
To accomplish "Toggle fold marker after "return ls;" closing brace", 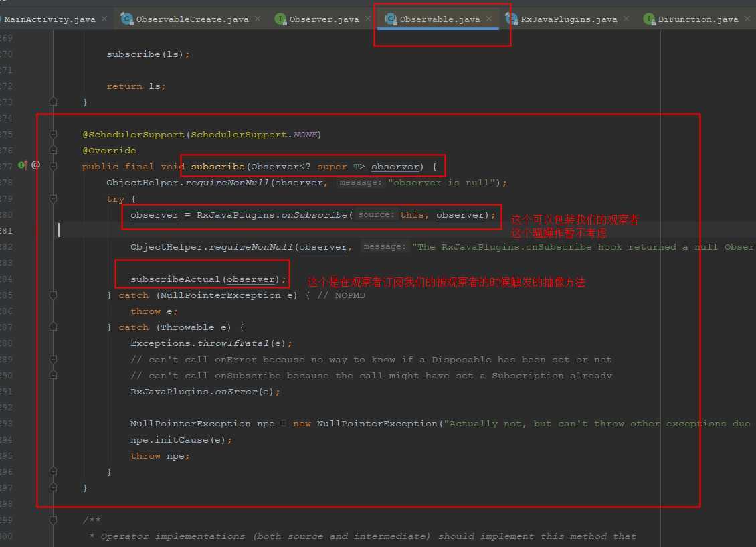I will coord(53,102).
